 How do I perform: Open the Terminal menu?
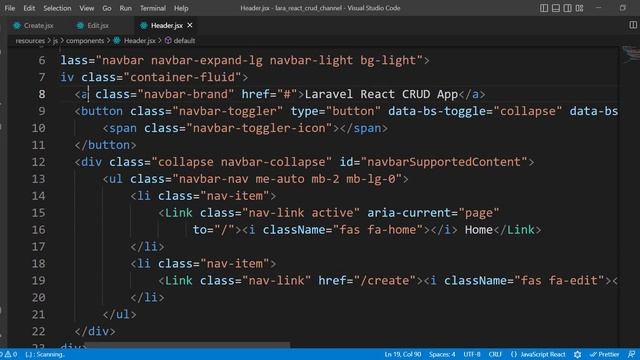pos(153,8)
